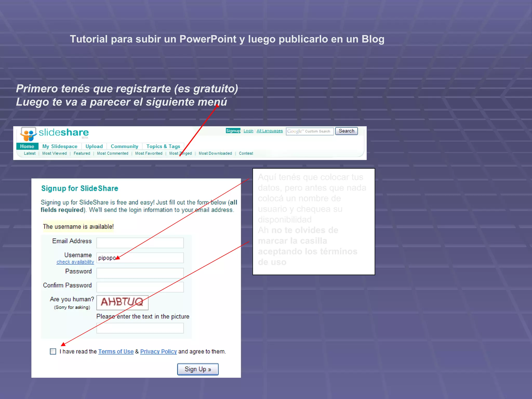Open the All Languages link
The width and height of the screenshot is (532, 399).
coord(270,131)
